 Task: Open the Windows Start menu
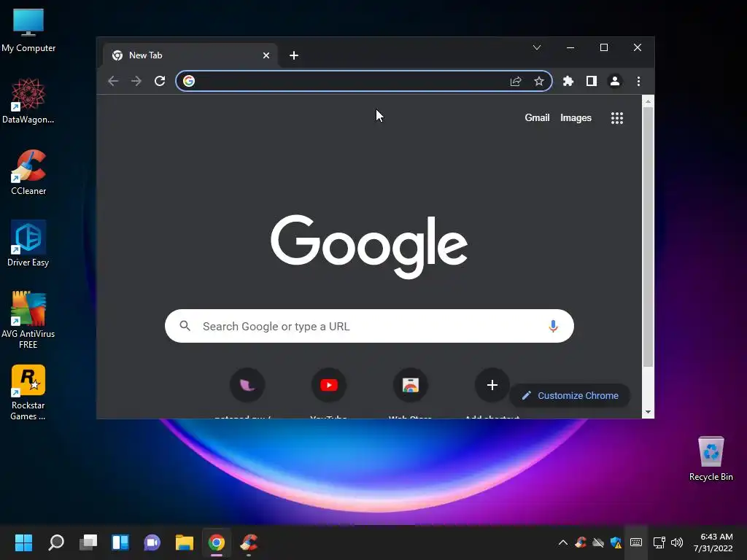click(23, 542)
